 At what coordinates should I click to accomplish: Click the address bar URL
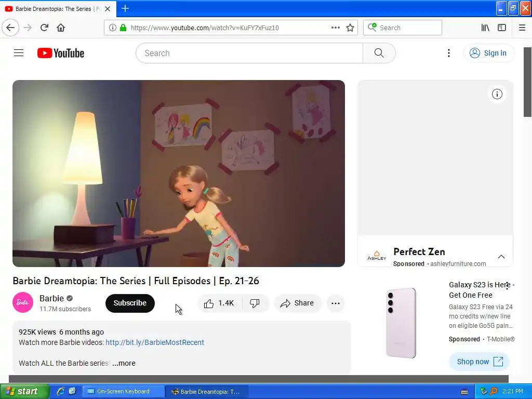205,28
